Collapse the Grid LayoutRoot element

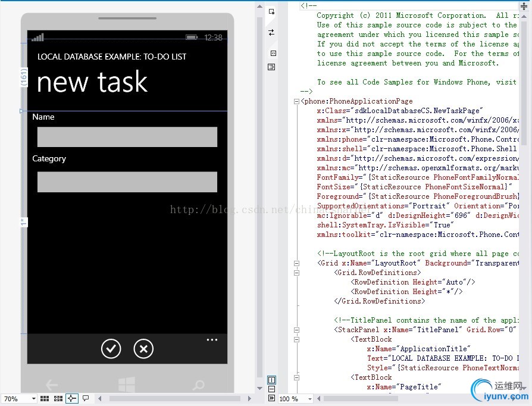click(296, 263)
